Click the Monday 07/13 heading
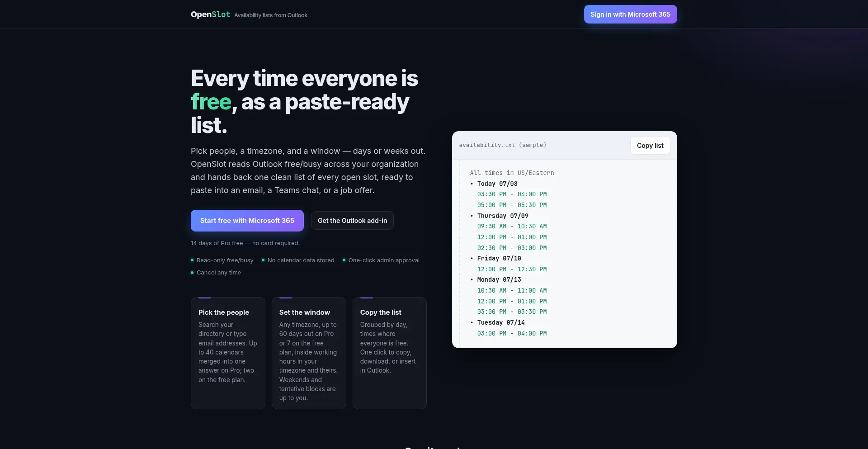This screenshot has height=449, width=868. pos(499,280)
